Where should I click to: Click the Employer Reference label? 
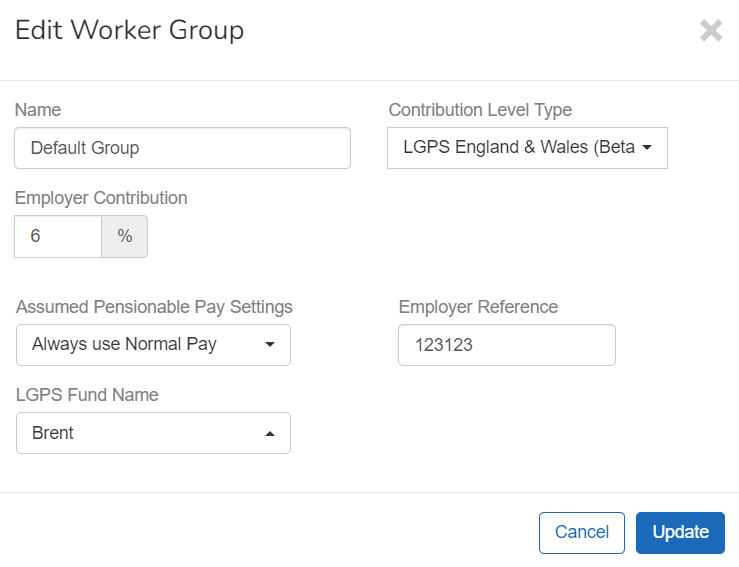(478, 307)
